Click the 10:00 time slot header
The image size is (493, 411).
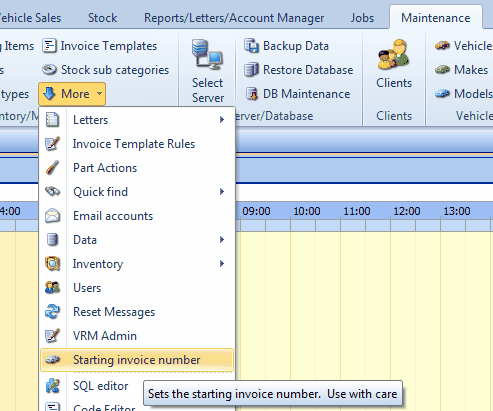click(307, 211)
